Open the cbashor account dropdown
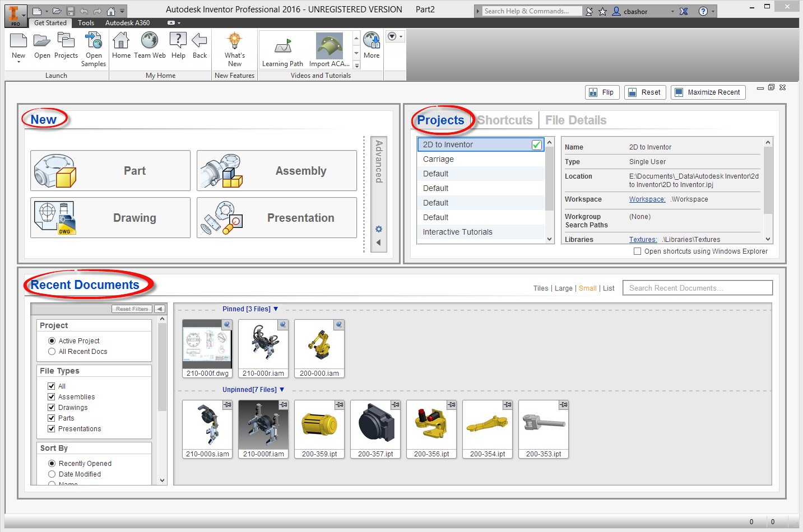The image size is (803, 532). pyautogui.click(x=673, y=11)
